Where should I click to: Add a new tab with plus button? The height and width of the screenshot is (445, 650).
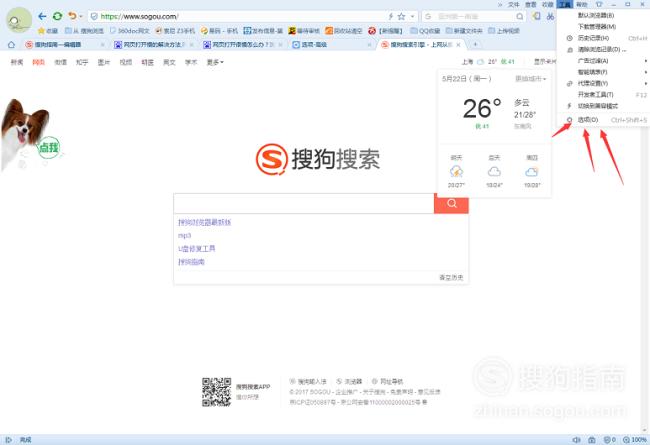475,44
